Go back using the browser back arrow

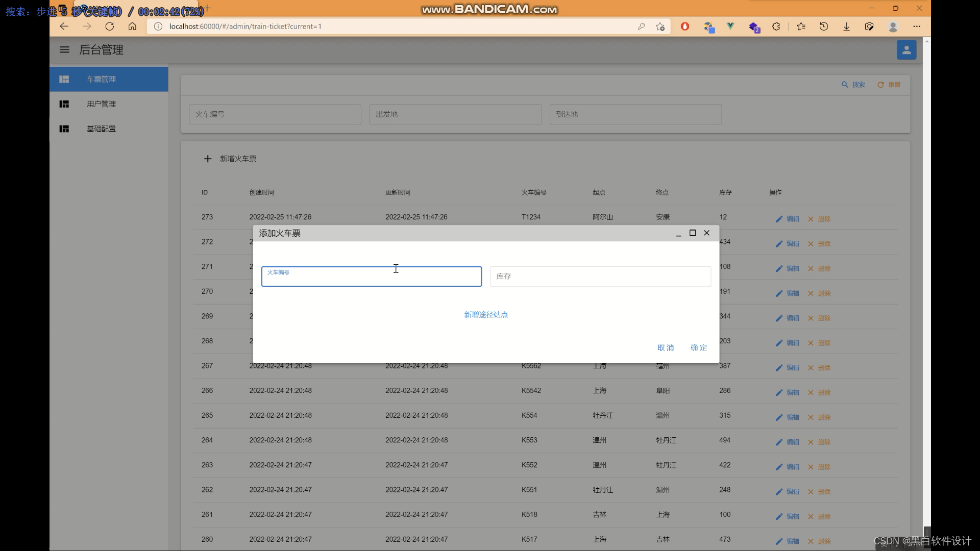click(64, 27)
